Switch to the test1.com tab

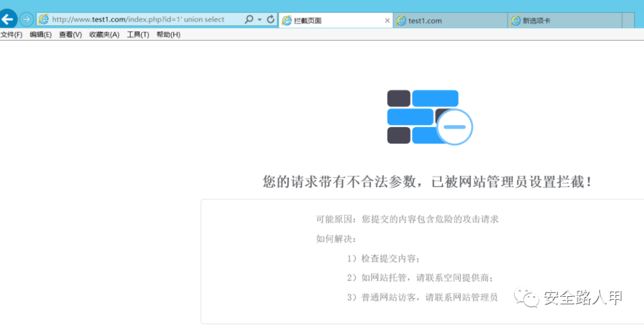point(451,20)
